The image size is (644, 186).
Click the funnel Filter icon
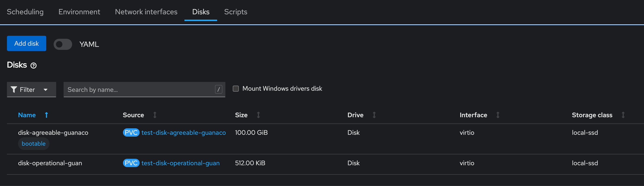[14, 89]
